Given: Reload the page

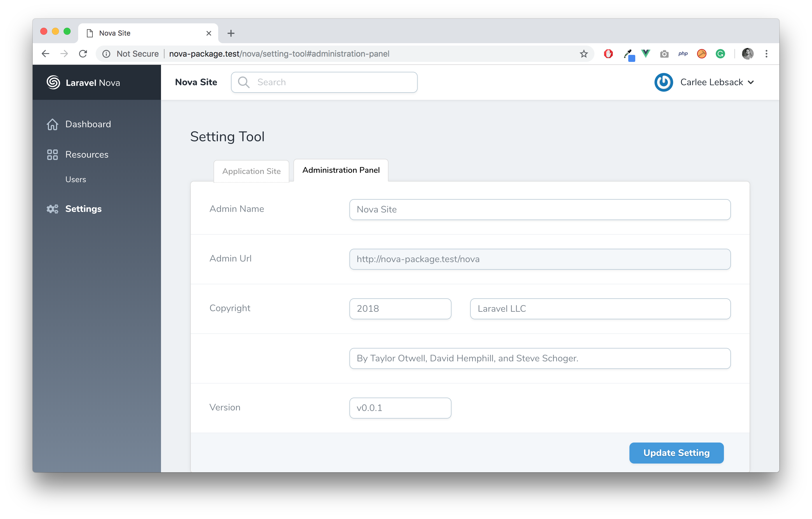Looking at the screenshot, I should 83,54.
